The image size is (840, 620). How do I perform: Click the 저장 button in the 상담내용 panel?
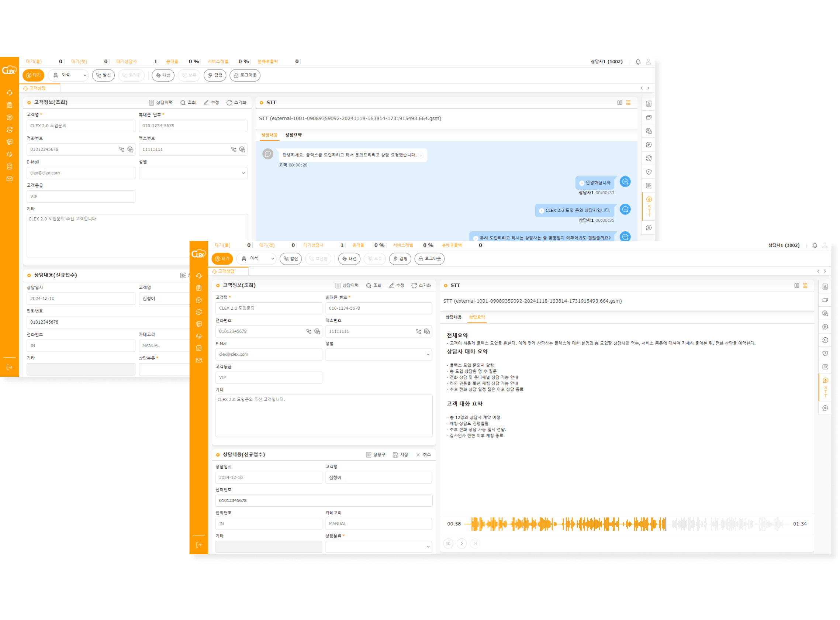[x=400, y=455]
